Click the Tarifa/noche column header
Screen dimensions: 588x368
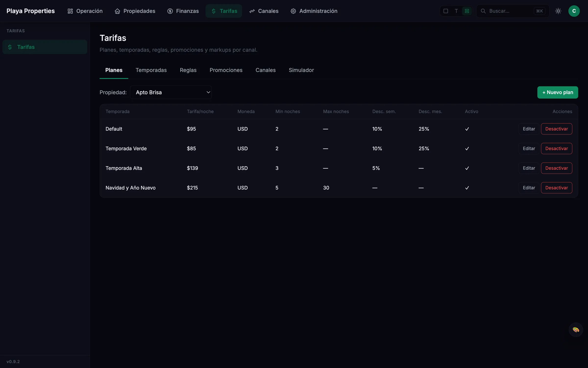pos(200,111)
